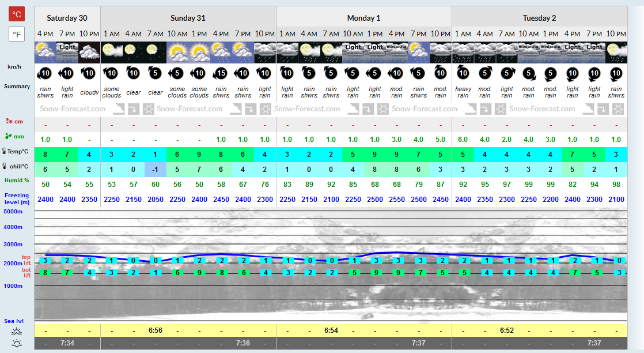This screenshot has height=353, width=644.
Task: Click Saturday 4 PM rain showers weather icon
Action: point(45,52)
